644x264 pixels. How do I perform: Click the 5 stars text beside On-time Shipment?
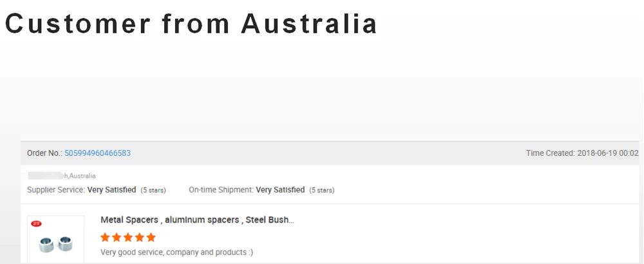tap(321, 191)
